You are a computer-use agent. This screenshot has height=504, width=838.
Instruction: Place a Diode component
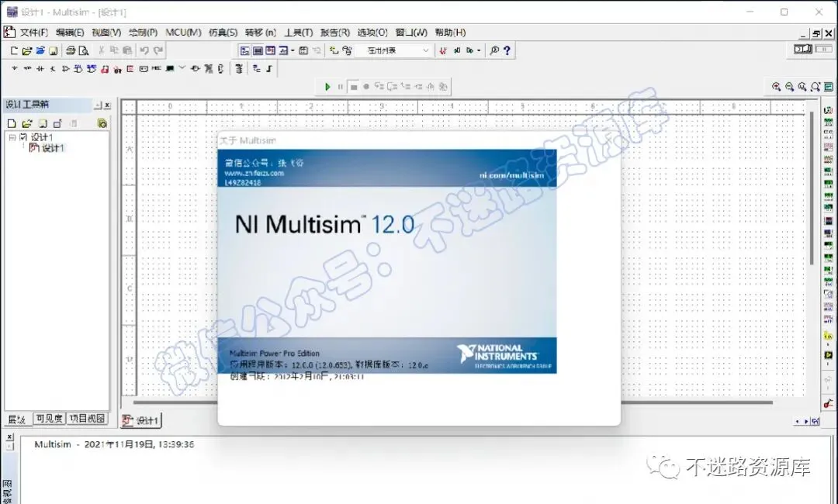pos(40,69)
